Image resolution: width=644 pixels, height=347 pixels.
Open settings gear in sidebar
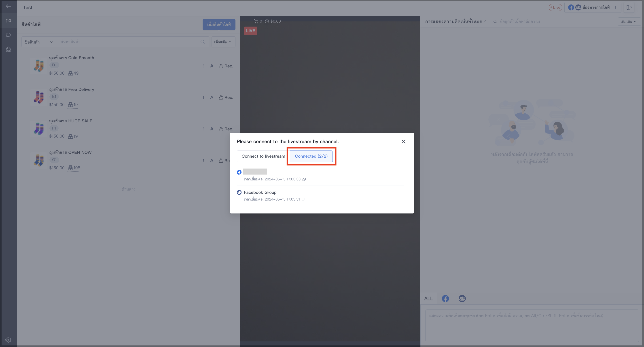tap(8, 340)
